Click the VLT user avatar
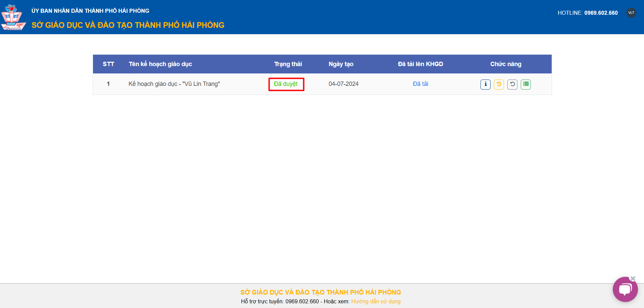 pos(631,13)
